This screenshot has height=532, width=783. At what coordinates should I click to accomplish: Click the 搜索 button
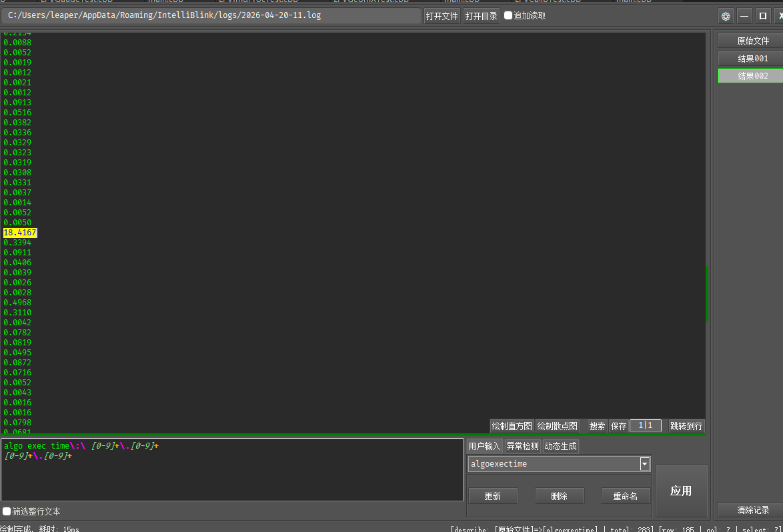597,426
